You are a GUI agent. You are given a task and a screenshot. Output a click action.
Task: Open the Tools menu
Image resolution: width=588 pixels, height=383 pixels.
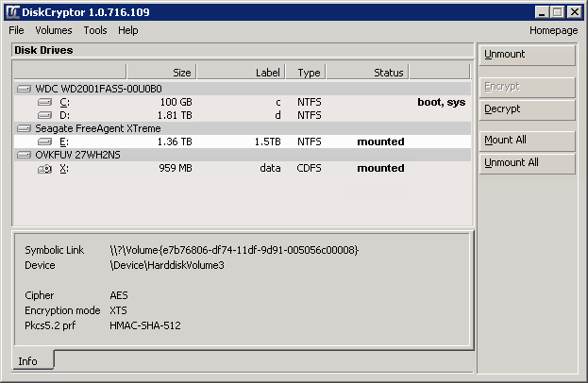point(95,30)
